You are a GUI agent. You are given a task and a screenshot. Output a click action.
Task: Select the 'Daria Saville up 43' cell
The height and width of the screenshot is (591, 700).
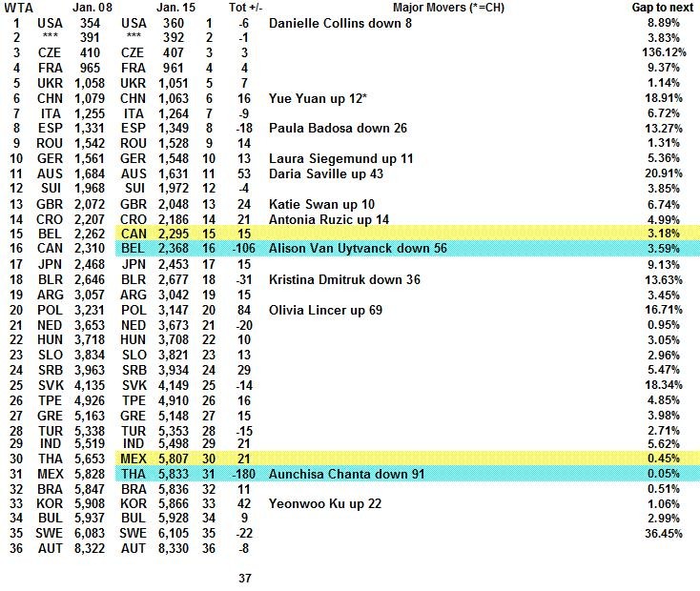pyautogui.click(x=333, y=173)
